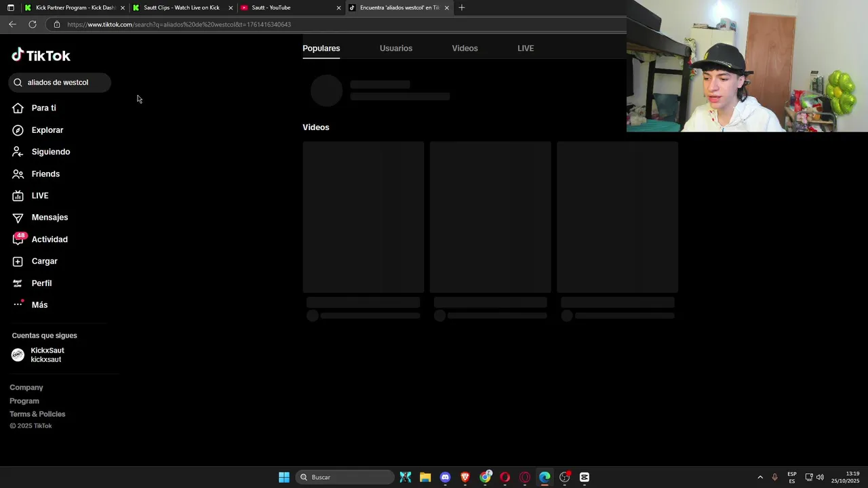Close the TikTok search tab
868x488 pixels.
447,8
